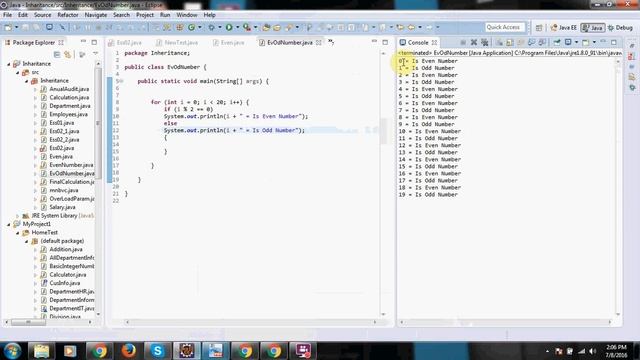Open the Debug perspective
Screen dimensions: 640x360
pos(620,27)
